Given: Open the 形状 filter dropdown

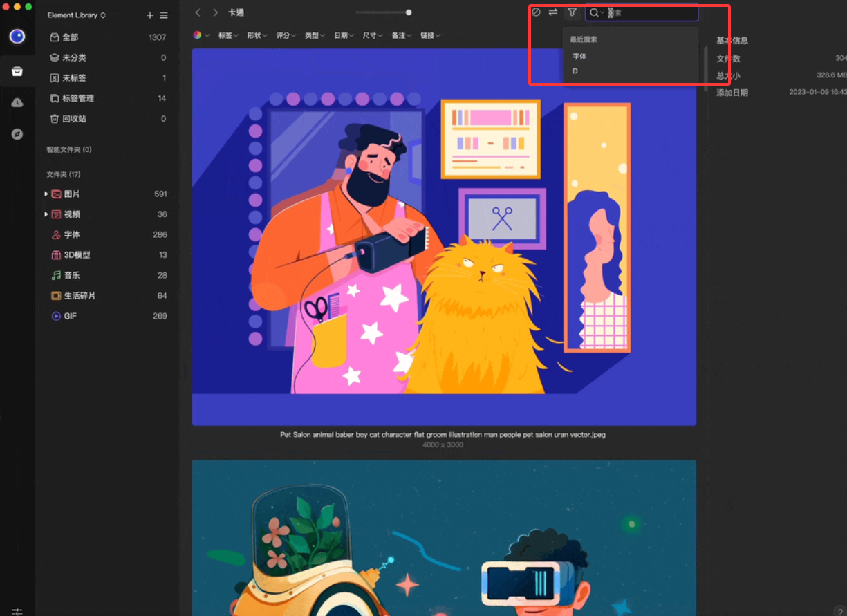Looking at the screenshot, I should (x=257, y=35).
